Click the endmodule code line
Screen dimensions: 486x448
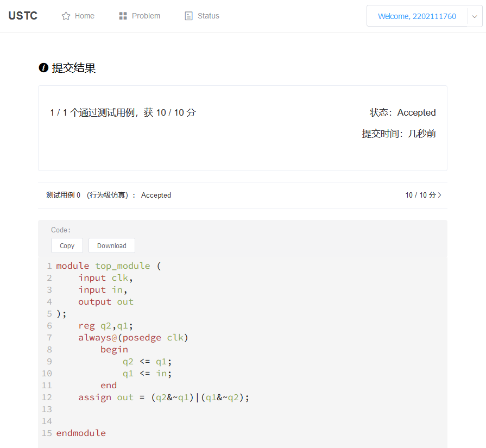pos(81,433)
